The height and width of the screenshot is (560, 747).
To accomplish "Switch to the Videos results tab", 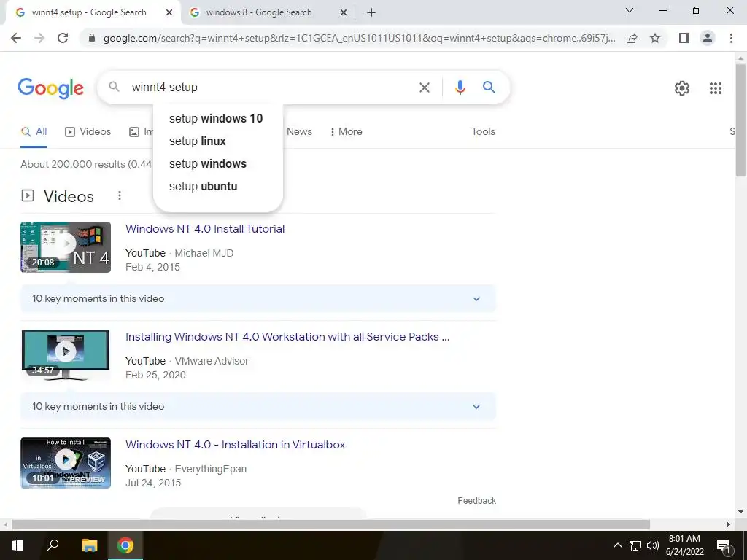I will click(x=88, y=132).
